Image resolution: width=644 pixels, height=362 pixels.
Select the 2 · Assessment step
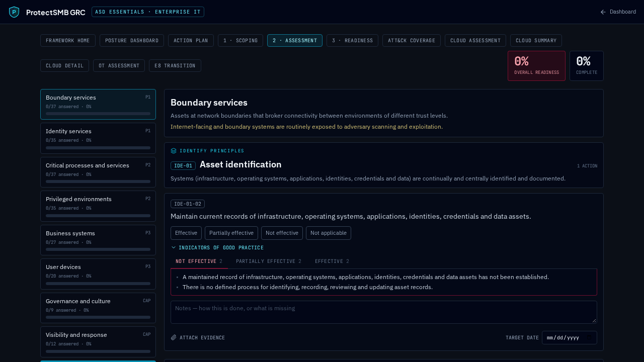pyautogui.click(x=295, y=41)
